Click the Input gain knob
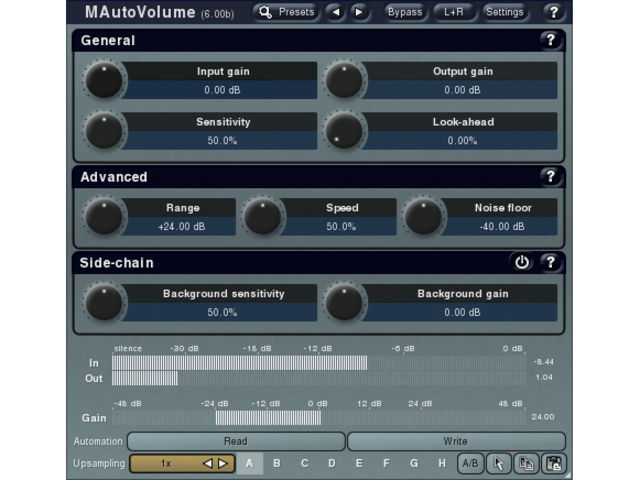The image size is (640, 480). (x=104, y=80)
